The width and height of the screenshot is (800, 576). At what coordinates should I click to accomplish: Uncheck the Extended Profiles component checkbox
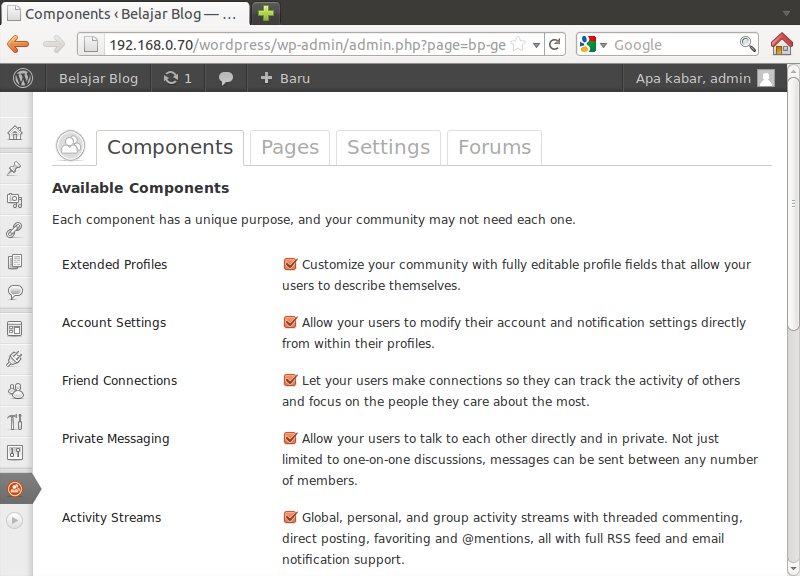[291, 265]
